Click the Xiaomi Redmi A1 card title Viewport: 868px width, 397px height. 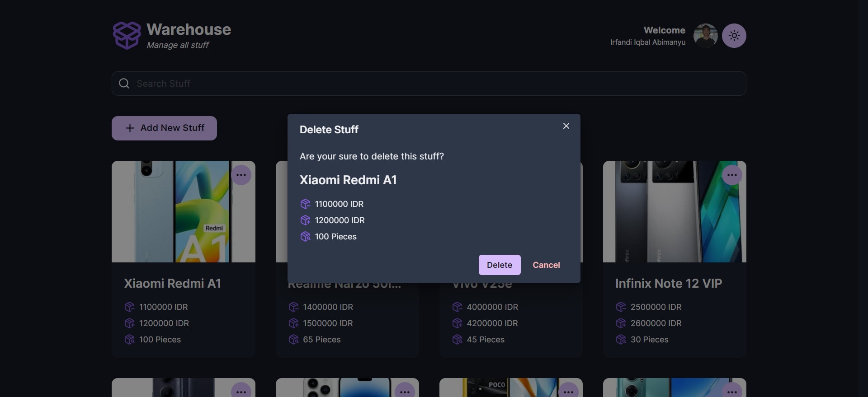point(173,284)
